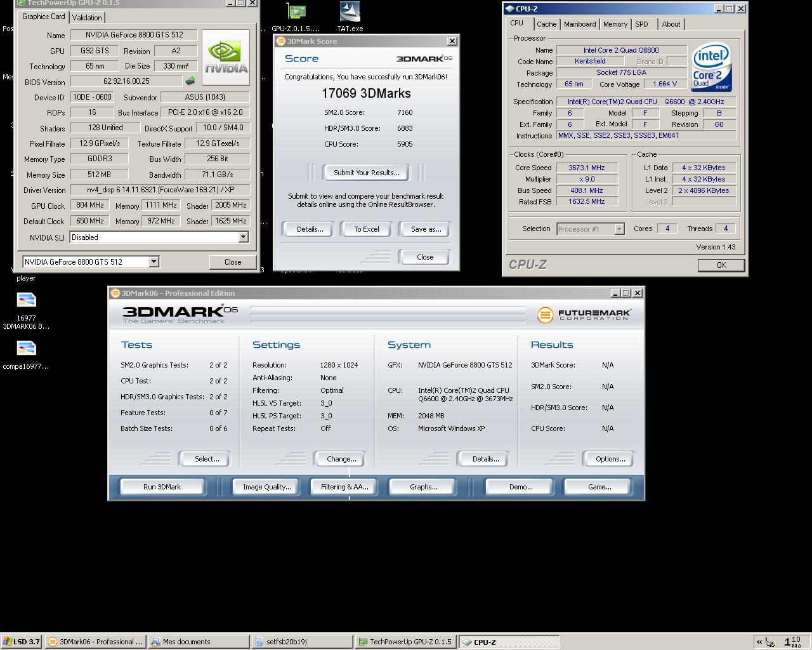Click Details in the 3DMark Score dialog
Screen dimensions: 812x650
click(310, 229)
